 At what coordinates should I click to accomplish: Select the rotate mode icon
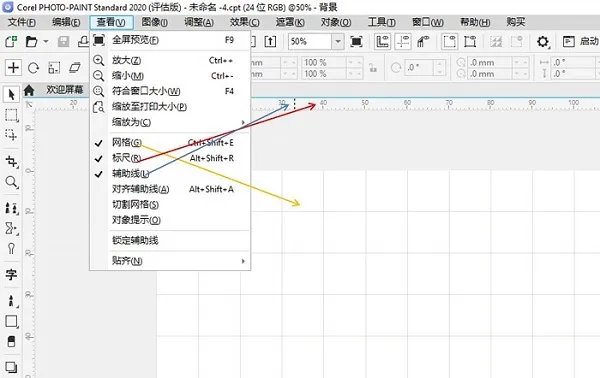[34, 68]
